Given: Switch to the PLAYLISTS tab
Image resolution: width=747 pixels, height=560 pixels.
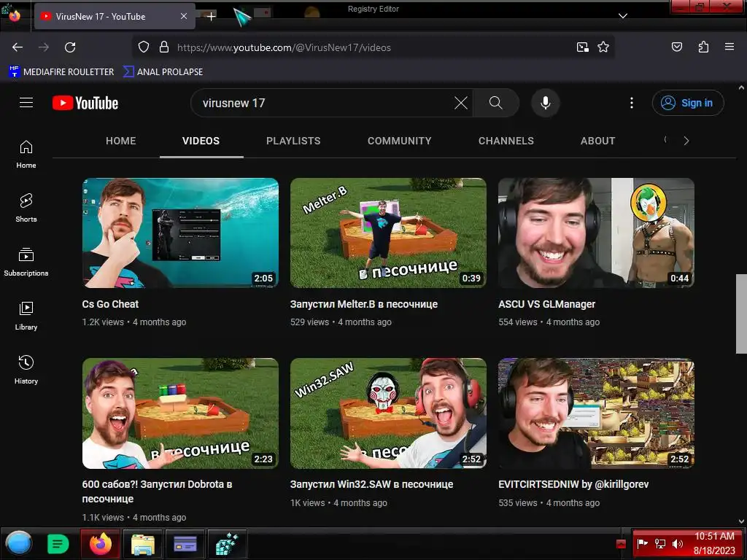Looking at the screenshot, I should pos(293,141).
